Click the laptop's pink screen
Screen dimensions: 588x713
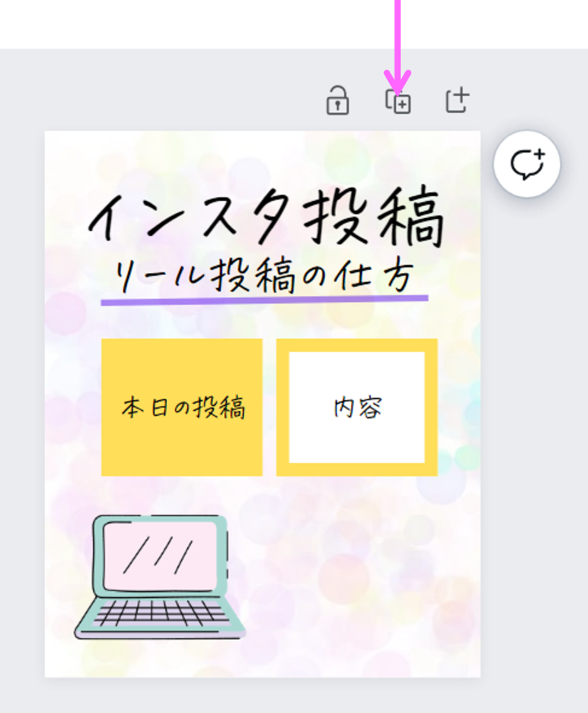point(160,556)
